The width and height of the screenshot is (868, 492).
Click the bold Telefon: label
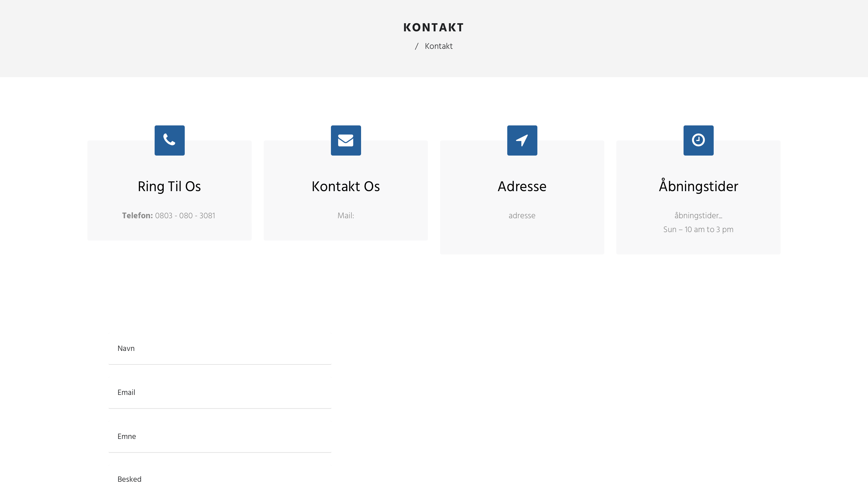tap(137, 216)
